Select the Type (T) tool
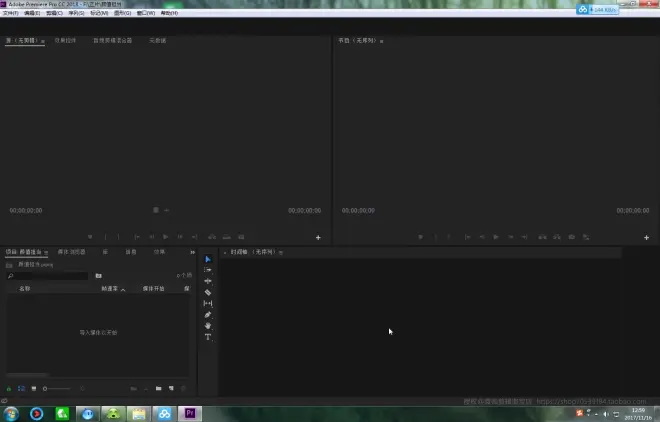Screen dimensions: 660x422 click(x=208, y=337)
